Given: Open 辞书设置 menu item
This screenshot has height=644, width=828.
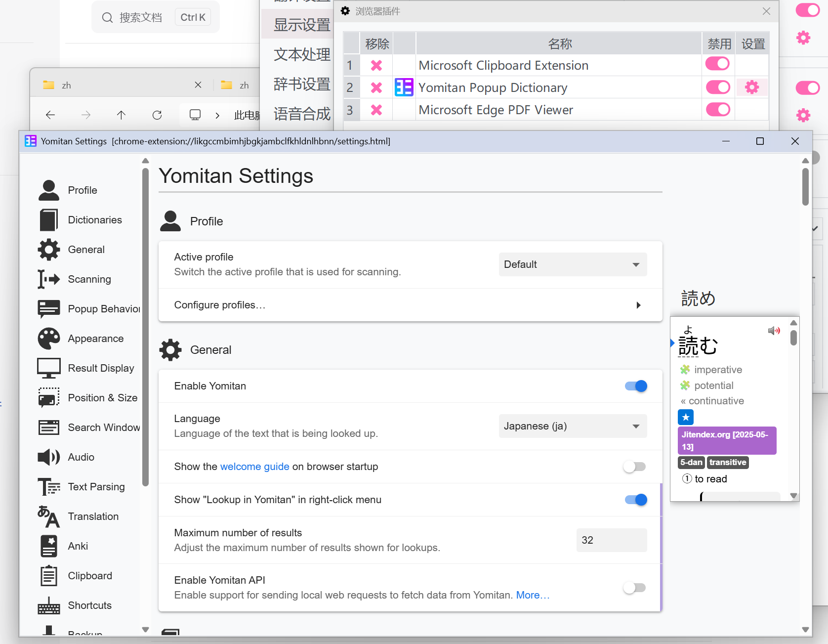Looking at the screenshot, I should pos(302,84).
